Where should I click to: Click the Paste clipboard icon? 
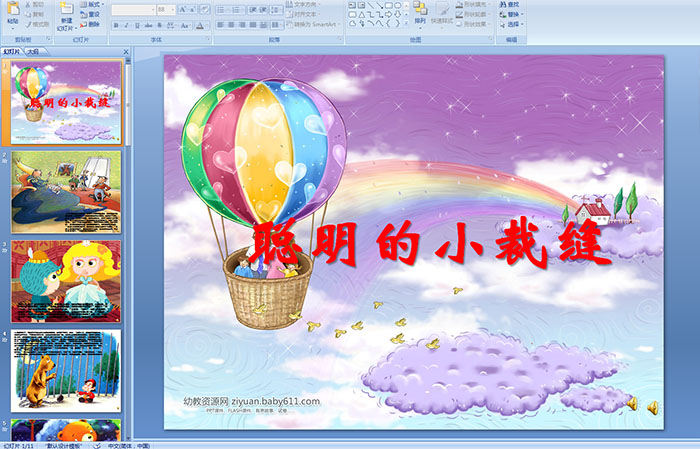click(x=13, y=8)
